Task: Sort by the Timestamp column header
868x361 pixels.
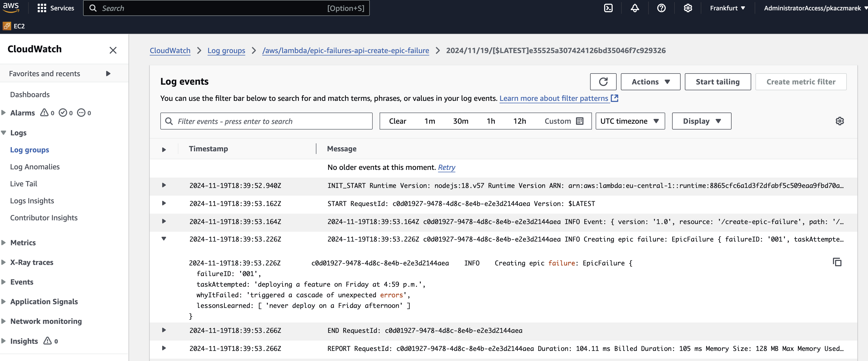Action: (x=208, y=149)
